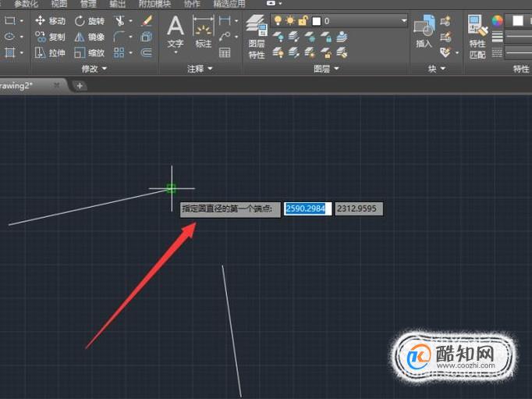Open the layer name dropdown list

404,21
